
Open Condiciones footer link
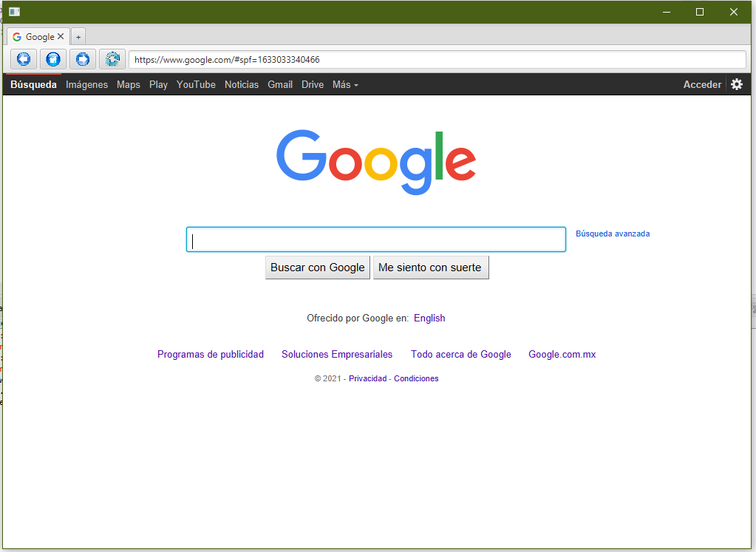[416, 378]
